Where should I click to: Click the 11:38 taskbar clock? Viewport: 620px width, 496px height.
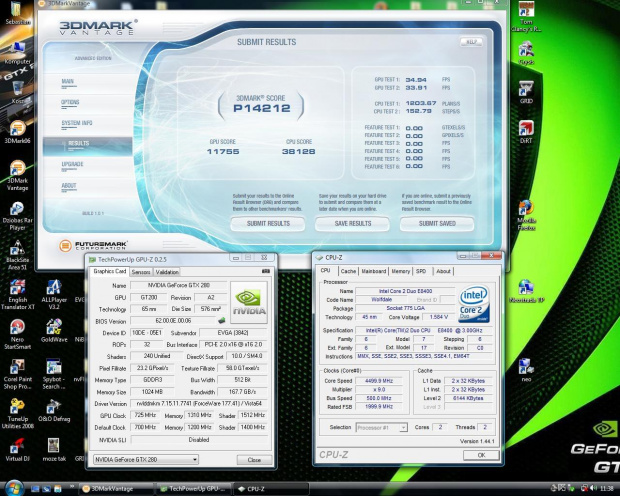607,489
